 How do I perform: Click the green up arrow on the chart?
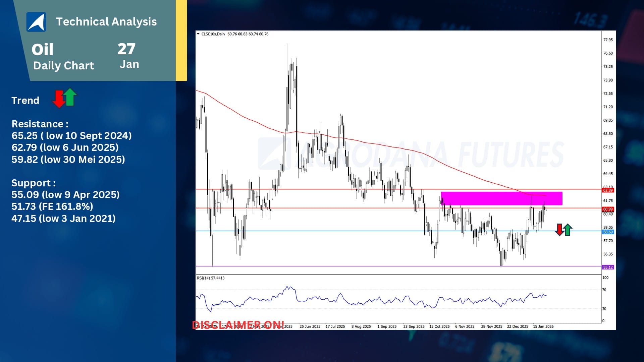[x=568, y=230]
